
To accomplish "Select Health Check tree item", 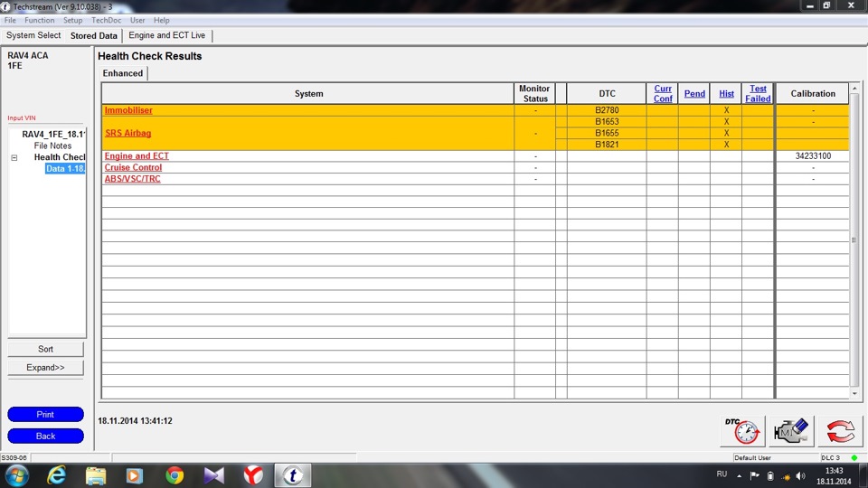I will 60,157.
